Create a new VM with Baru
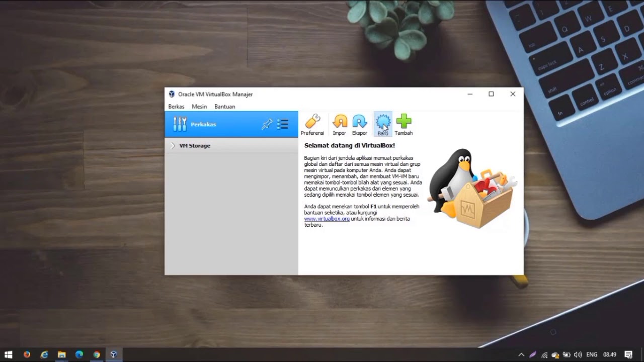 click(x=383, y=125)
